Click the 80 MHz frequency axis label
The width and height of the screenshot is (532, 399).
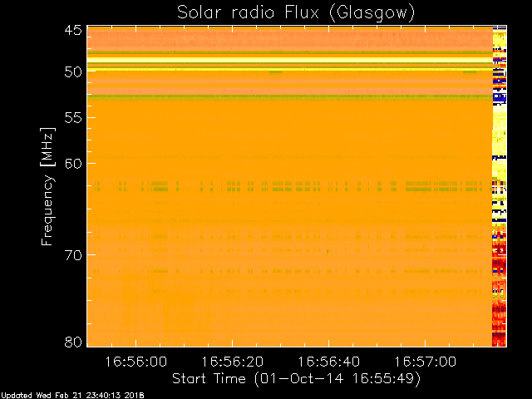click(73, 342)
